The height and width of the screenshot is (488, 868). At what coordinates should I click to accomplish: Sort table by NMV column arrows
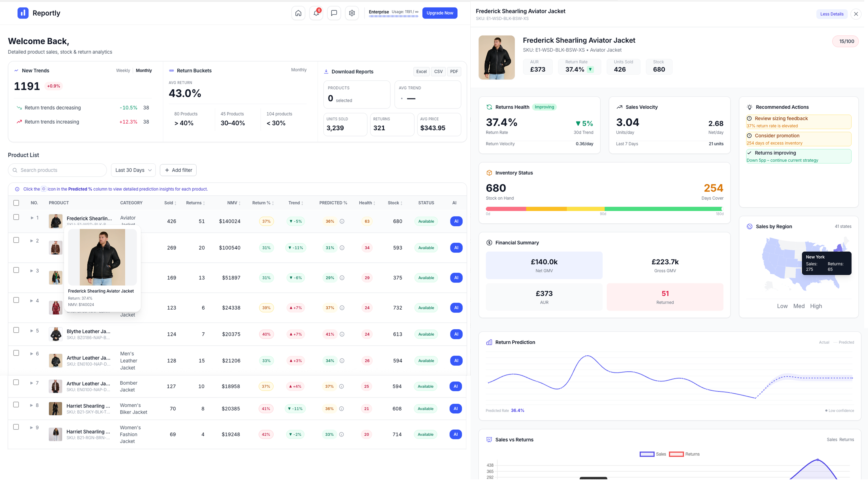click(240, 203)
